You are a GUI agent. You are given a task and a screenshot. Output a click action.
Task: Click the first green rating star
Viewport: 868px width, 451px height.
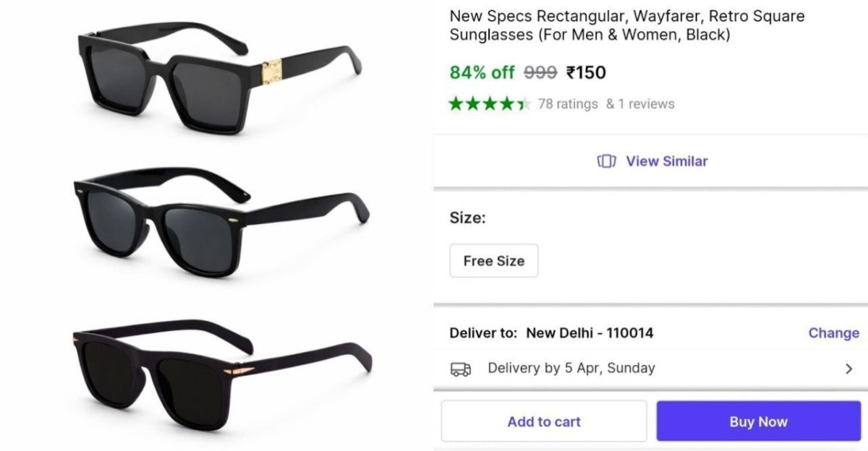pos(454,103)
